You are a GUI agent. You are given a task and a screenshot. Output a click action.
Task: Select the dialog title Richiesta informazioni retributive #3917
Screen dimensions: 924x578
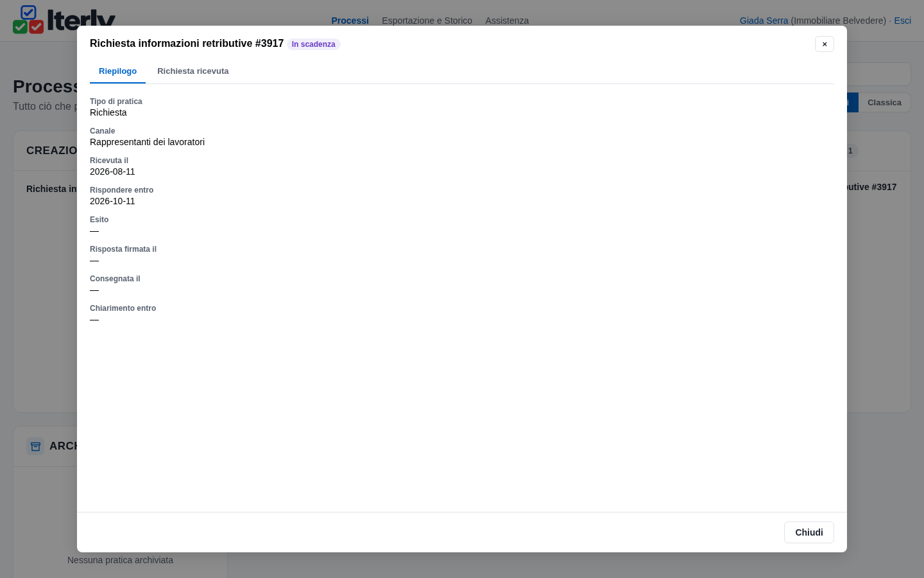(187, 44)
